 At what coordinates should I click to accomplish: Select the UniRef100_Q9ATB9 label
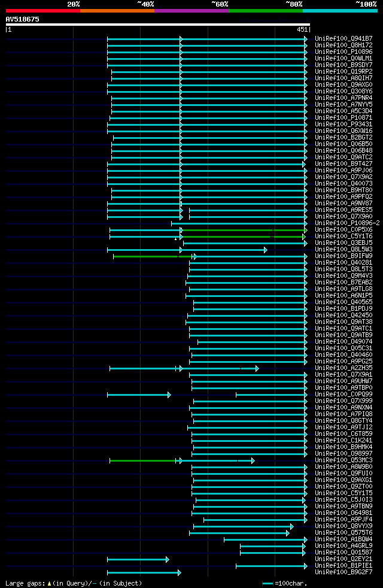tap(344, 335)
